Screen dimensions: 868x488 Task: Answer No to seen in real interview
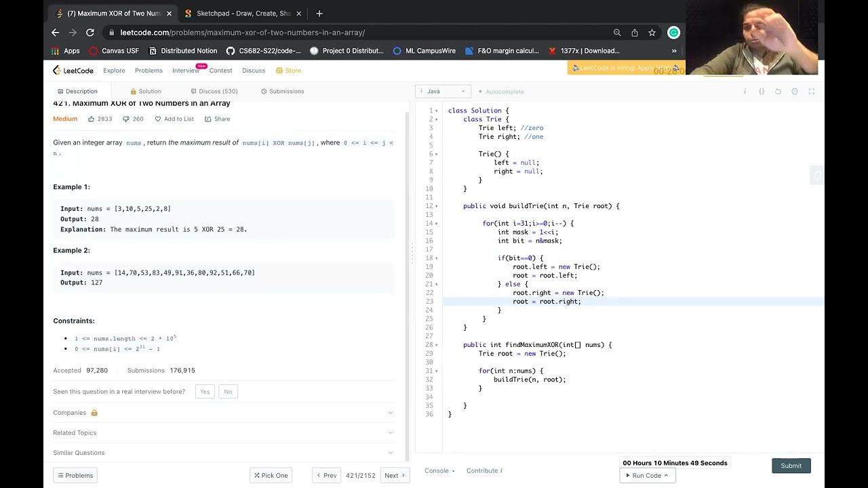228,391
